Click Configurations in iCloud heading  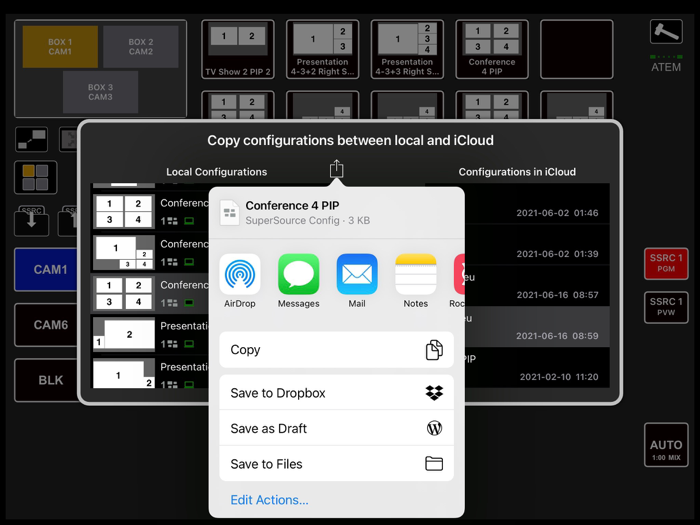tap(517, 172)
